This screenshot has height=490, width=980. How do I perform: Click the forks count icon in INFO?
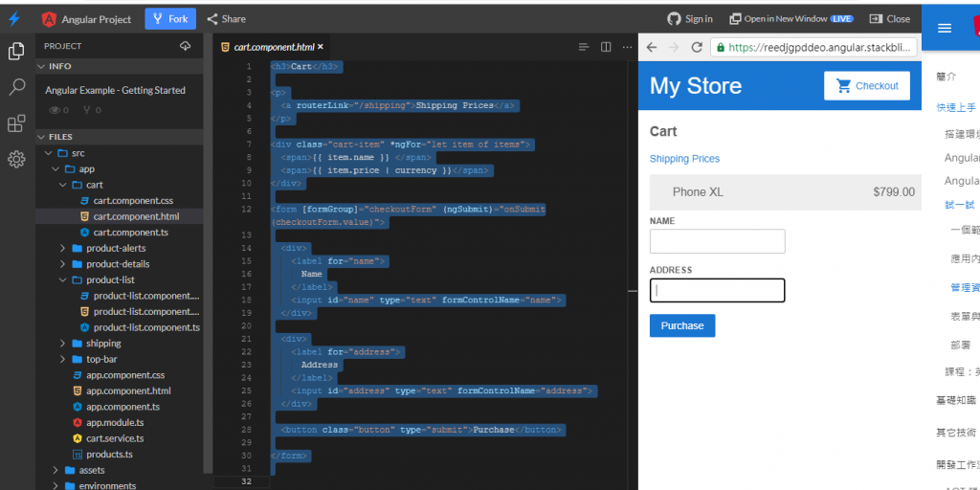[x=87, y=110]
